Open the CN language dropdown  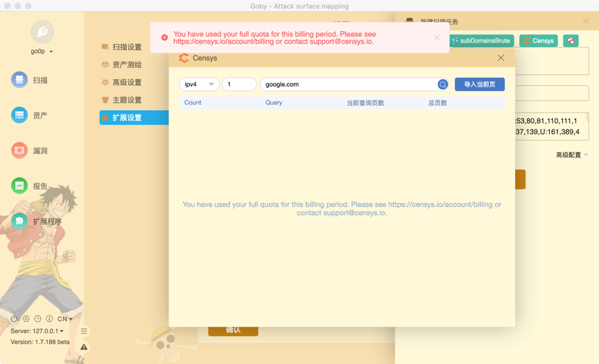[64, 318]
